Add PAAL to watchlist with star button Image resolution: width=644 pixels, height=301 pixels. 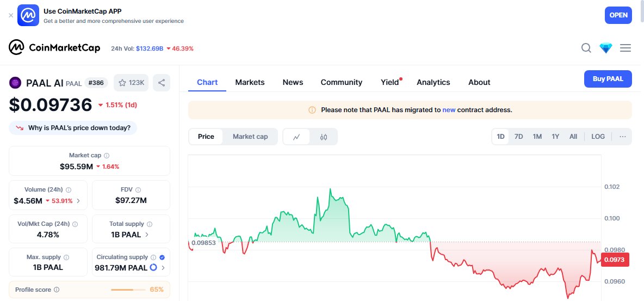tap(132, 83)
